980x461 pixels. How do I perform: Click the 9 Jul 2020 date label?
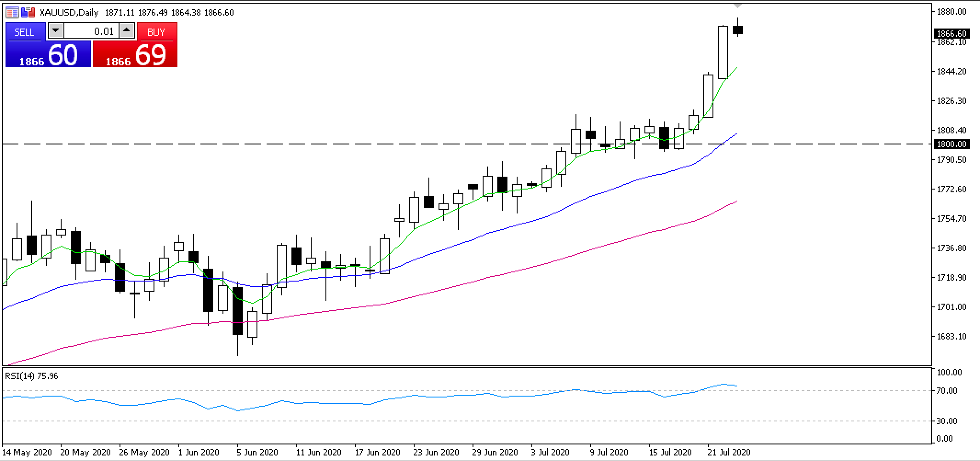(608, 452)
